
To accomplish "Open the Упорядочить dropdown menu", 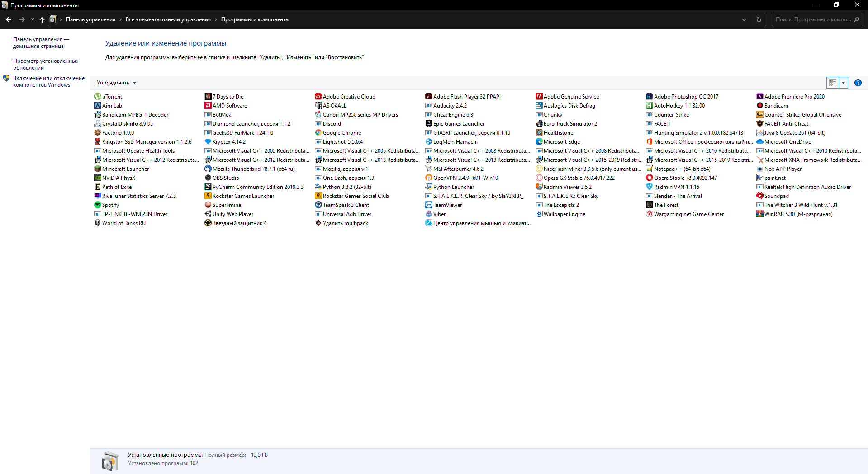I will [x=116, y=83].
